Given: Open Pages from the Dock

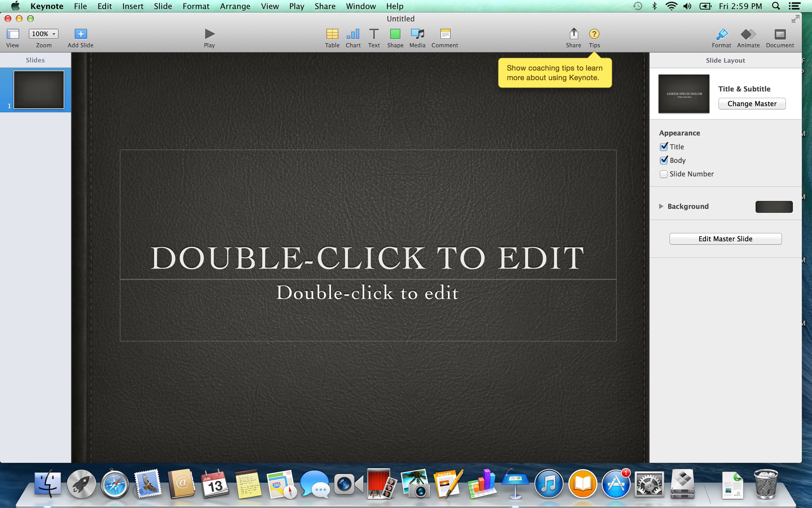Looking at the screenshot, I should [448, 484].
